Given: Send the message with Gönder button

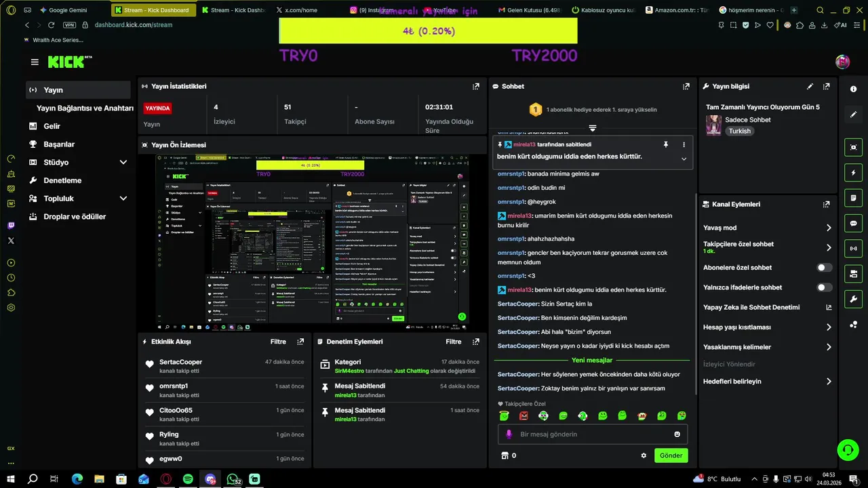Looking at the screenshot, I should [671, 455].
